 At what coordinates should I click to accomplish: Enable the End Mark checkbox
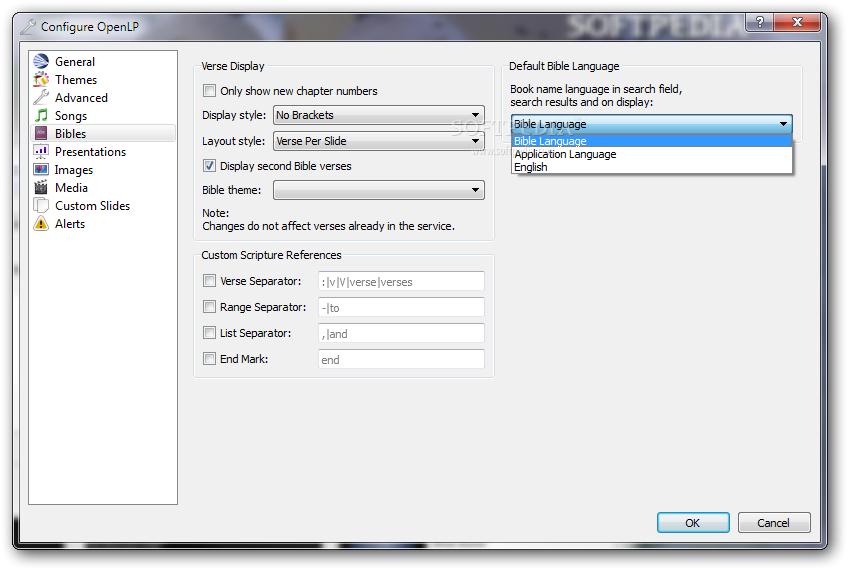click(209, 359)
